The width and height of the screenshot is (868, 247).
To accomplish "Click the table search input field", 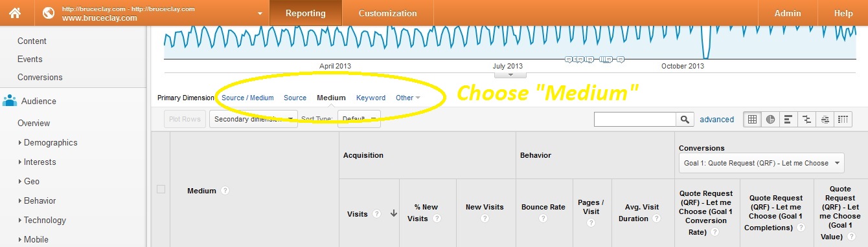I will pos(635,119).
